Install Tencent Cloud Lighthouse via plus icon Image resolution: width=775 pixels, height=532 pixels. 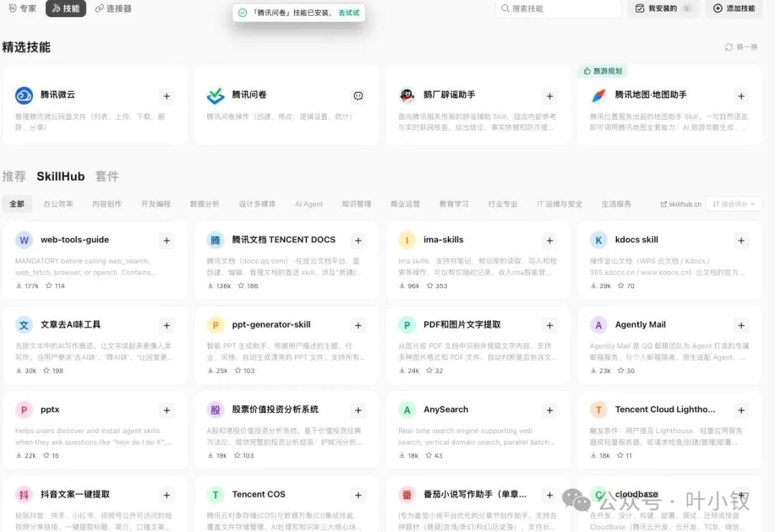(741, 411)
